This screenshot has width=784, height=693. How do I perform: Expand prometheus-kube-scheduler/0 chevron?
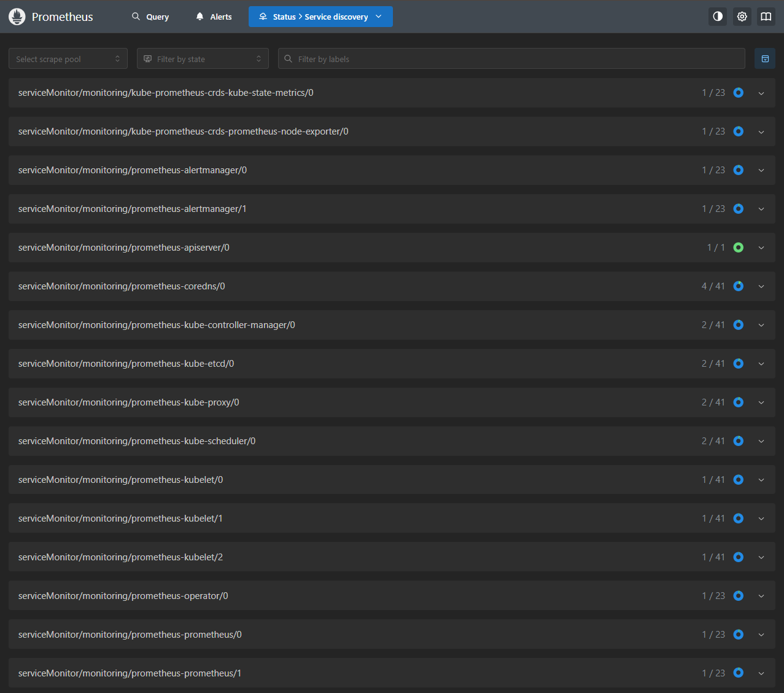tap(761, 442)
